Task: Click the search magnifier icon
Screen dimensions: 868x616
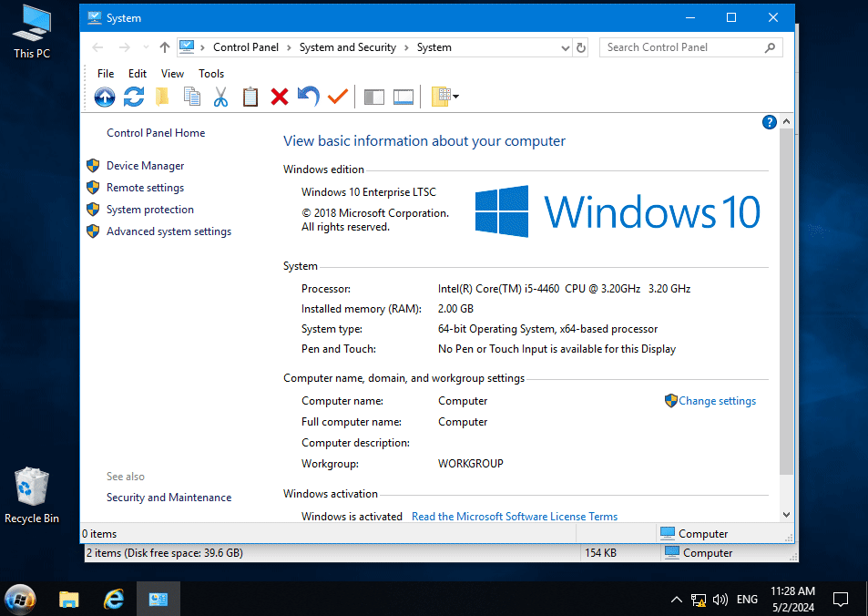Action: [770, 47]
